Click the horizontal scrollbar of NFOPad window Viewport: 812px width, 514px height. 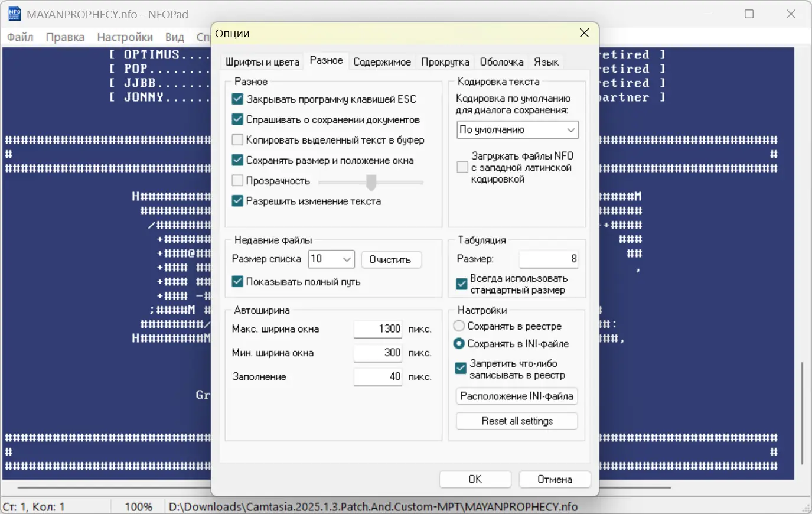[344, 487]
